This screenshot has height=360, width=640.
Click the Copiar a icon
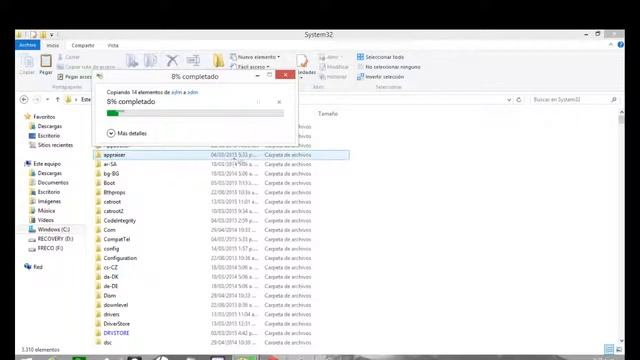151,61
